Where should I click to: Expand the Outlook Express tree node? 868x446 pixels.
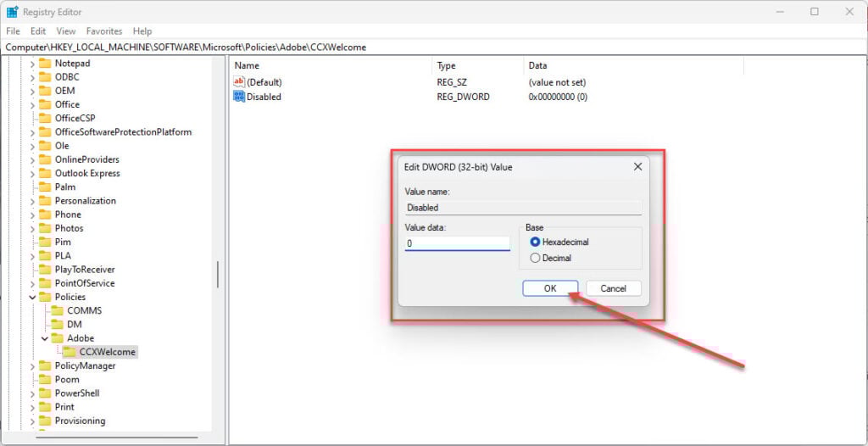click(32, 174)
